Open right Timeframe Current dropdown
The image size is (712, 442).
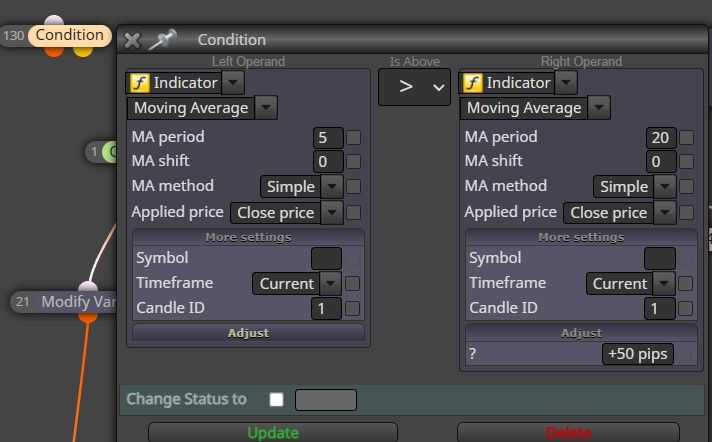tap(630, 283)
